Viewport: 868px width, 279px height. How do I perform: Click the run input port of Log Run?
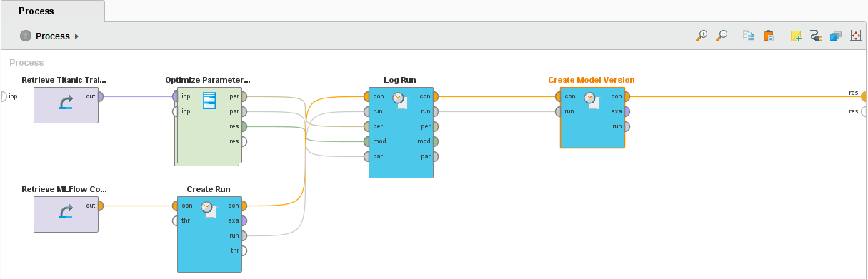(x=367, y=111)
